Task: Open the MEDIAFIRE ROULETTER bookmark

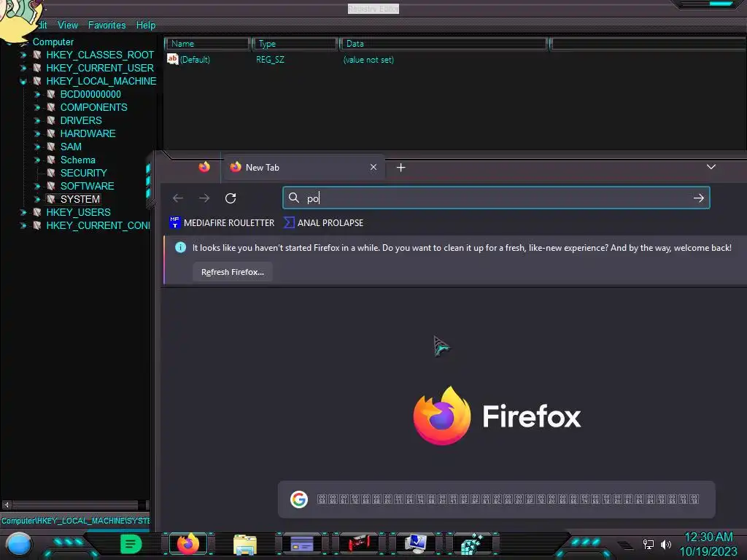Action: (x=222, y=223)
